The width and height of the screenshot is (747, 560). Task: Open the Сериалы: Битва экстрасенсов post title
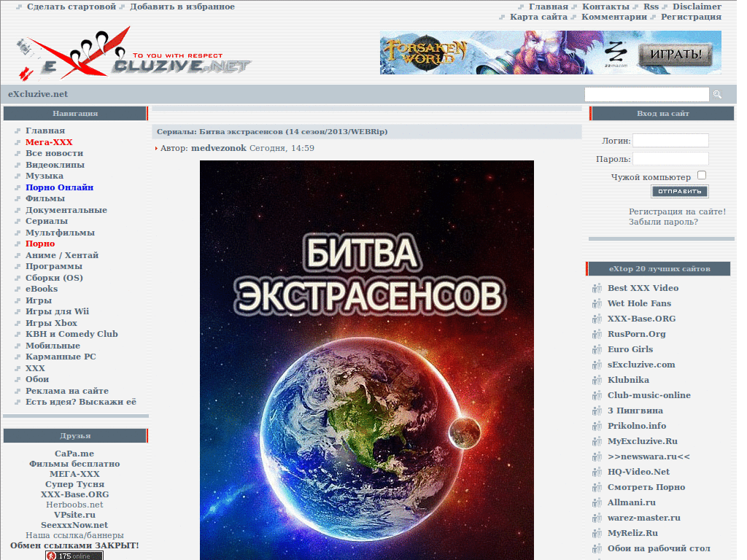272,132
